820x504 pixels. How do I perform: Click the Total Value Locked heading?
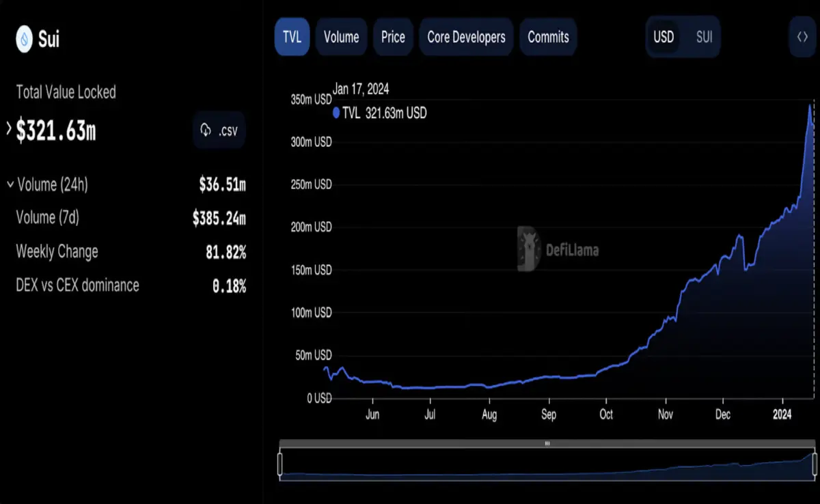pos(66,92)
